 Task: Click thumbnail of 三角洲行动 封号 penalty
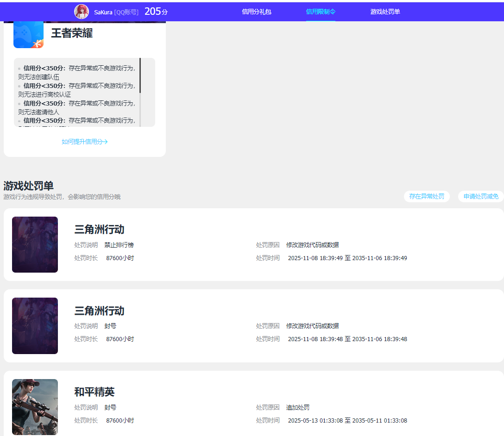[x=35, y=326]
